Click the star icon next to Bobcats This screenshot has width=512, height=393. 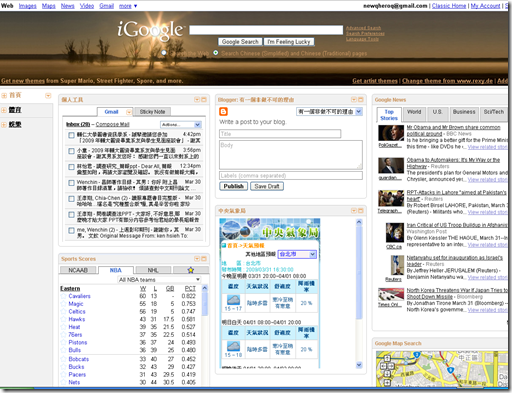click(x=64, y=359)
